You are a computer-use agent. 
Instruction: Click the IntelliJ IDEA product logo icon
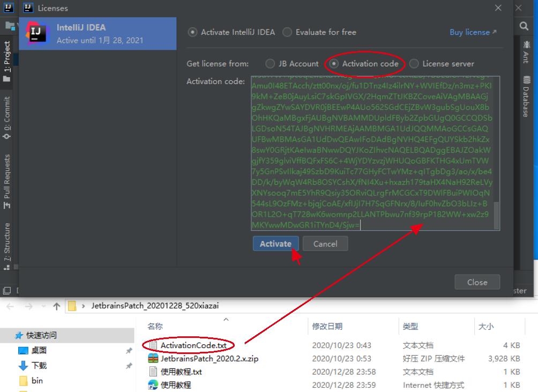tap(36, 33)
